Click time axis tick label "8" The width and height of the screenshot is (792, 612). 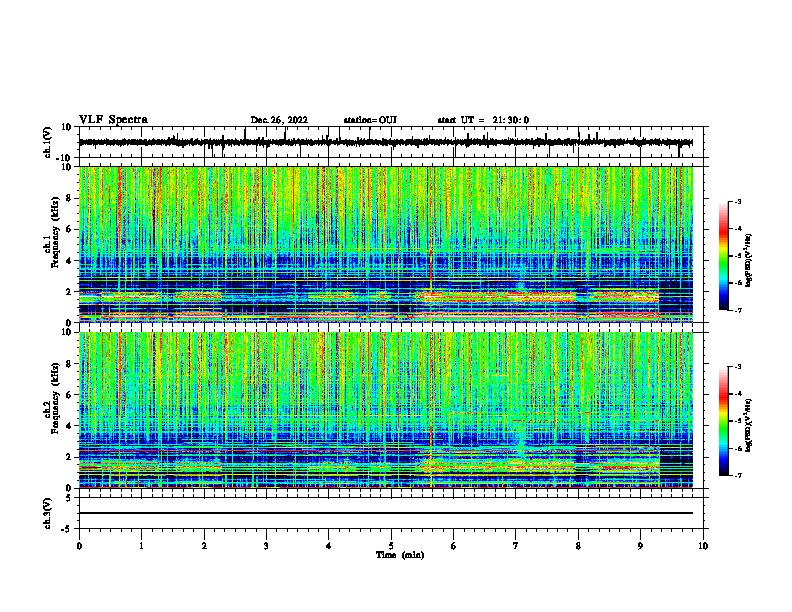click(578, 546)
